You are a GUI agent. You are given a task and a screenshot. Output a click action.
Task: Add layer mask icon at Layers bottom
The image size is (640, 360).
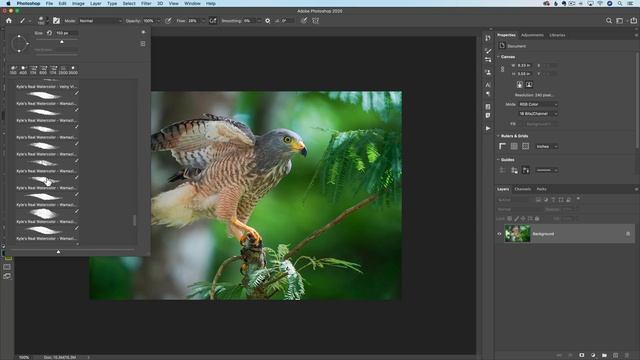click(582, 355)
